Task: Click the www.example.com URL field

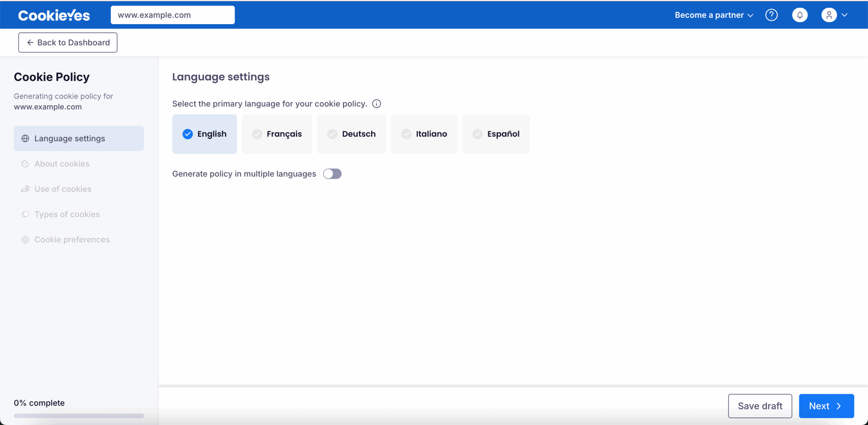Action: (173, 15)
